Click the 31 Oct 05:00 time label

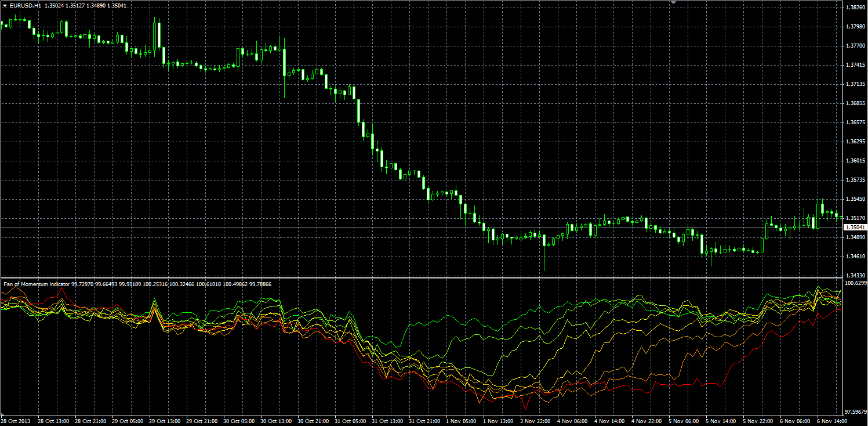pyautogui.click(x=350, y=421)
